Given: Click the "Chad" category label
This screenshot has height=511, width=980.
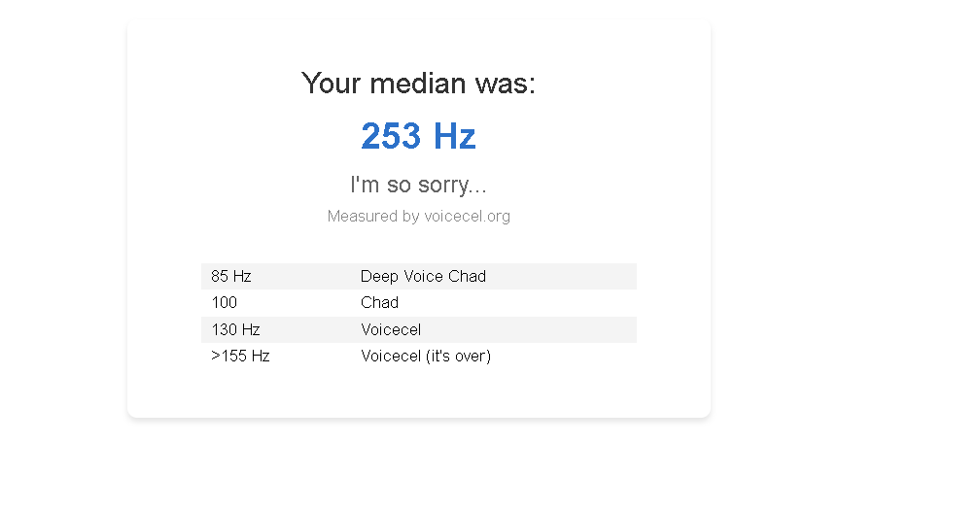Looking at the screenshot, I should click(379, 302).
